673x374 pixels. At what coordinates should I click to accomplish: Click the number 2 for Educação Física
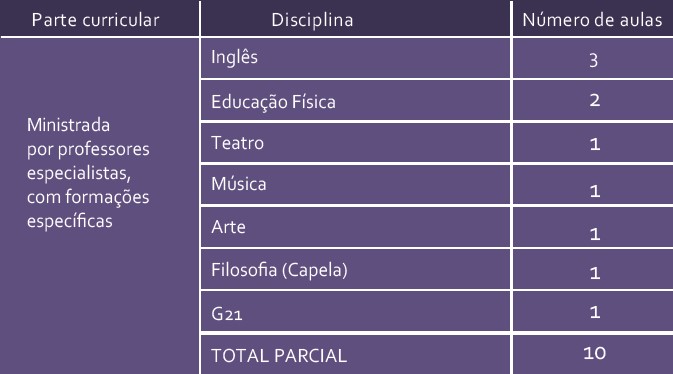pyautogui.click(x=593, y=100)
